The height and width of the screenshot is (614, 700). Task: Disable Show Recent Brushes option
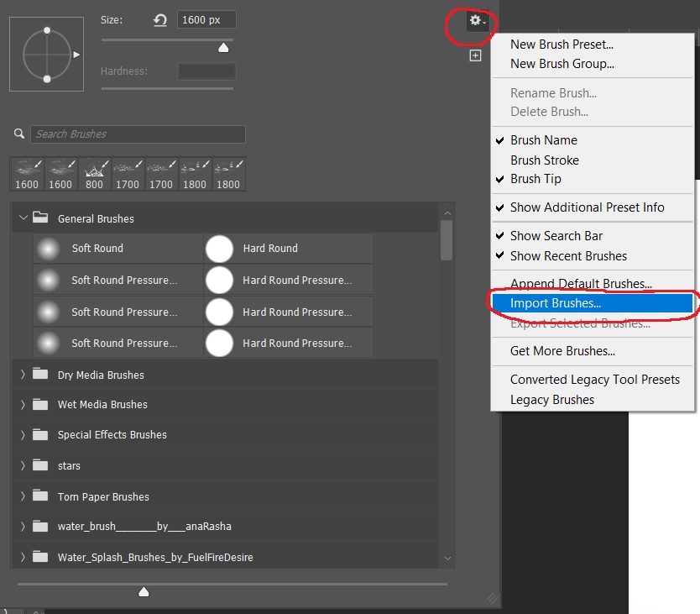(568, 256)
